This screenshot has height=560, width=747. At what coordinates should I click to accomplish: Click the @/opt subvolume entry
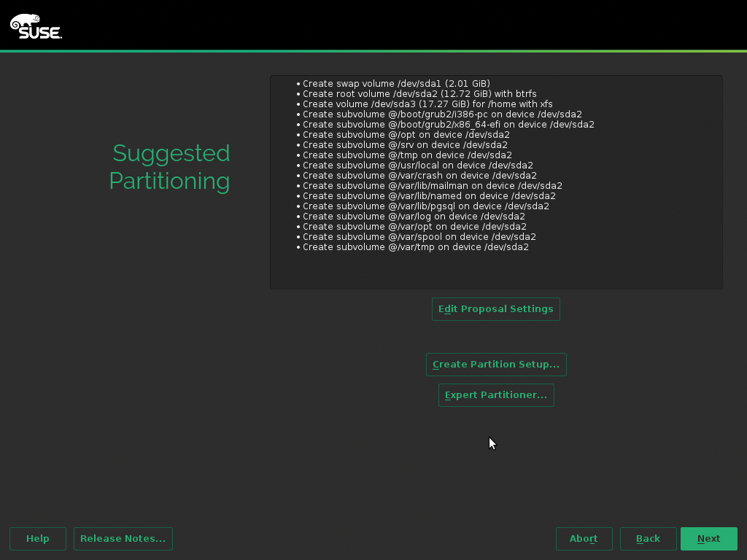click(x=406, y=135)
